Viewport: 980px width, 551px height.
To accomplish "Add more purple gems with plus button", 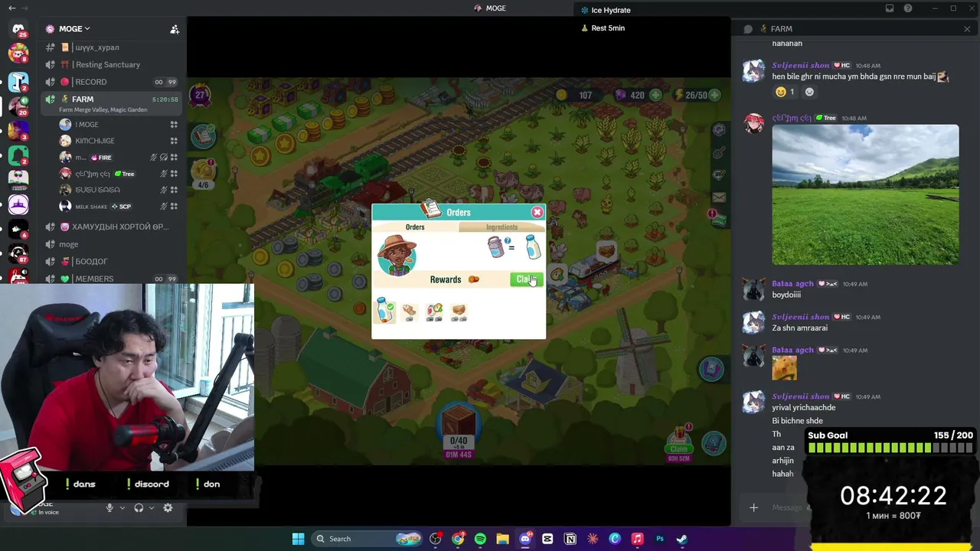I will tap(656, 95).
